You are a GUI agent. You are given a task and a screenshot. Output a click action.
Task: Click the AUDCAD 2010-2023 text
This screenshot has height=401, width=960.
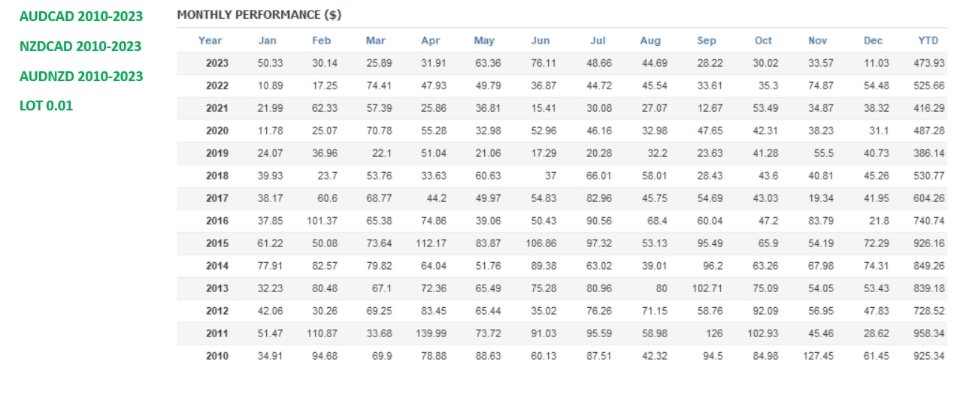pos(81,17)
